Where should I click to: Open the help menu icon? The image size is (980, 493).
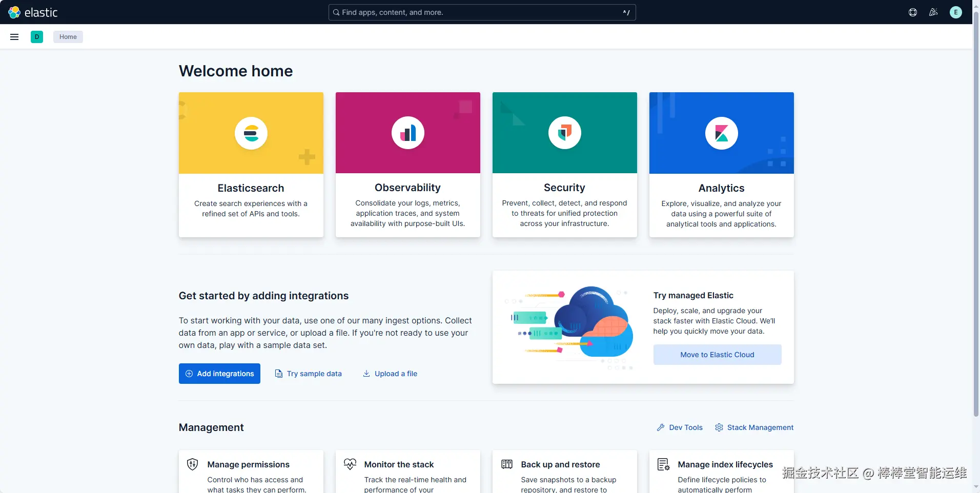[913, 12]
